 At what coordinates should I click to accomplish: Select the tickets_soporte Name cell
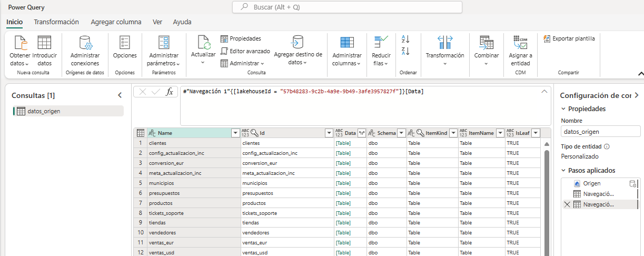[x=193, y=213]
